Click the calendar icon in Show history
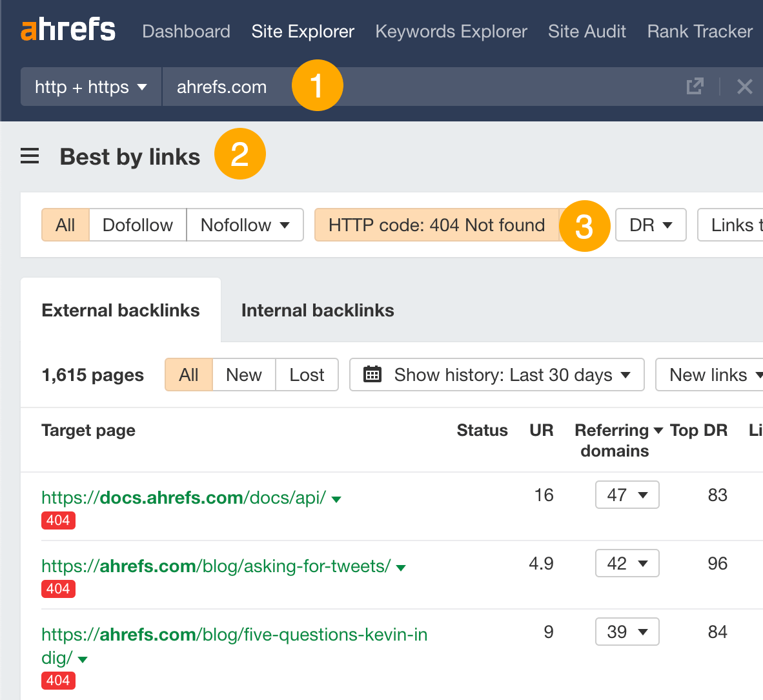This screenshot has width=763, height=700. click(x=372, y=374)
